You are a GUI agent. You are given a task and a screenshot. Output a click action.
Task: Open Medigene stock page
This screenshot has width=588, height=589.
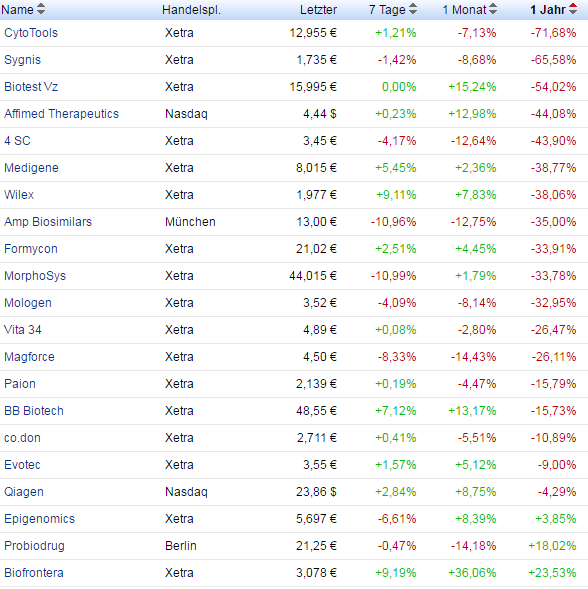pyautogui.click(x=31, y=168)
